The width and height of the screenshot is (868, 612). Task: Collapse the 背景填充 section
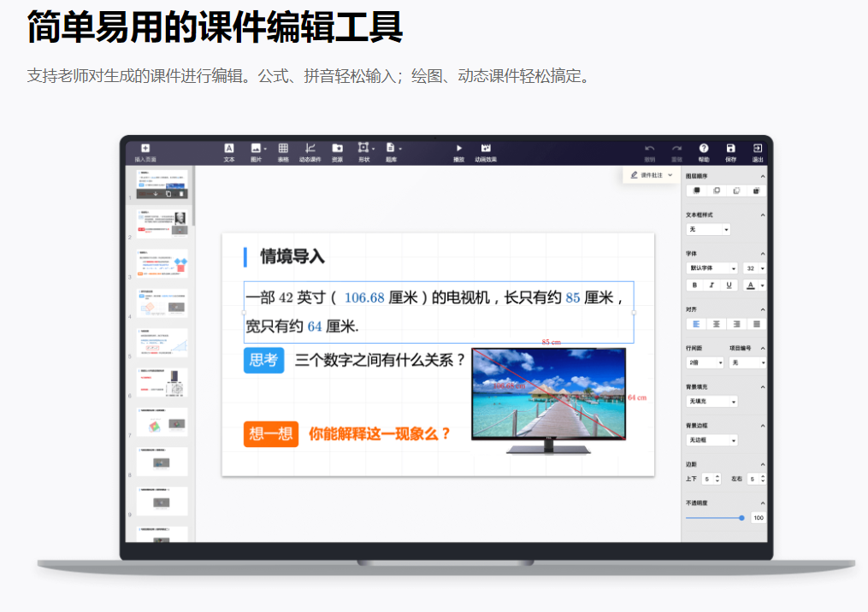pos(762,387)
